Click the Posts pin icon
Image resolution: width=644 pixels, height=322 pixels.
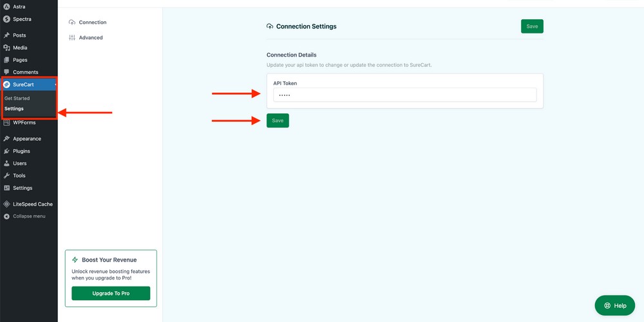6,35
